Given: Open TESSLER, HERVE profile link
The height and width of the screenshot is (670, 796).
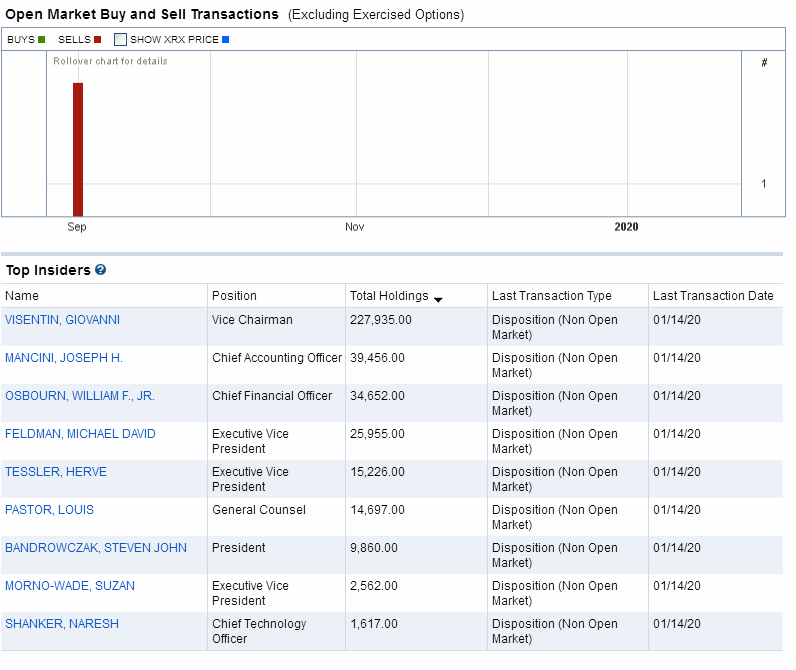Looking at the screenshot, I should coord(56,472).
